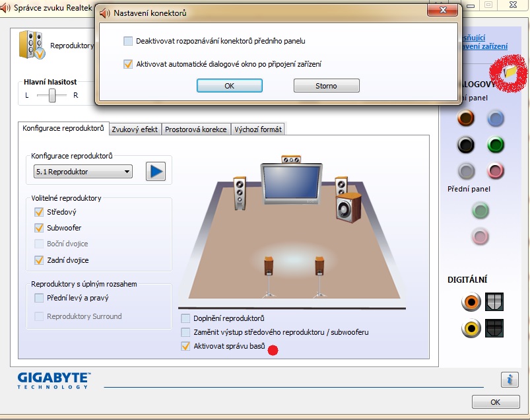The image size is (530, 420).
Task: Click the green analog rear panel jack
Action: coord(496,145)
